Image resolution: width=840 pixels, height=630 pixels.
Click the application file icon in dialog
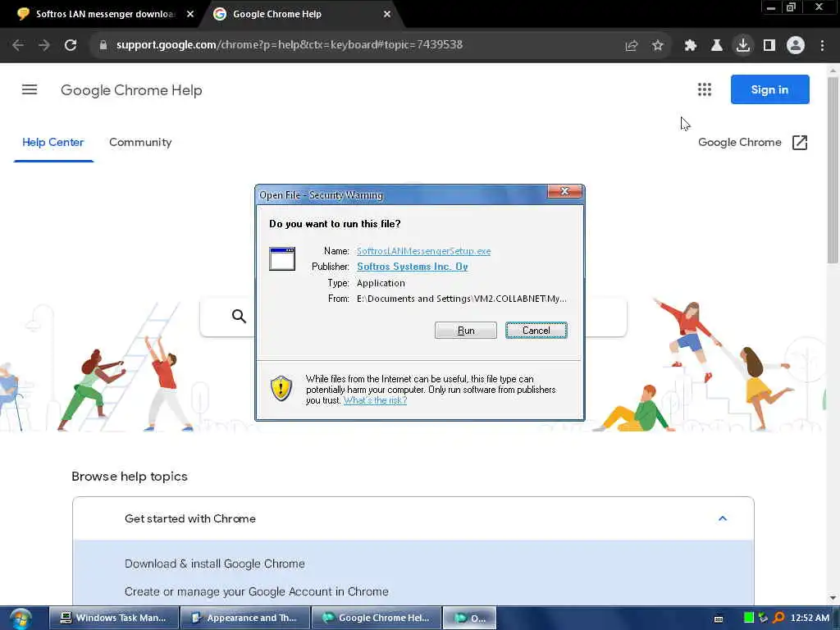click(x=282, y=258)
